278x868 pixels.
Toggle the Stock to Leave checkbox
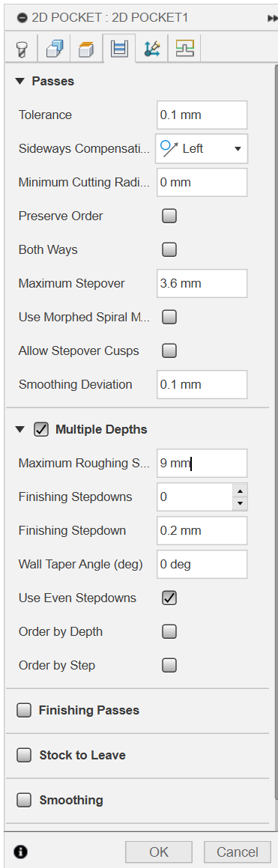[24, 755]
